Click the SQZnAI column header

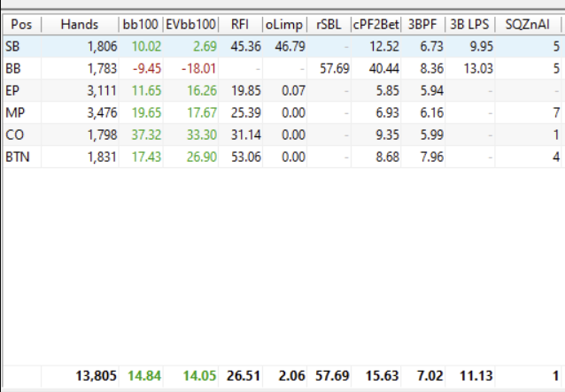pyautogui.click(x=528, y=25)
